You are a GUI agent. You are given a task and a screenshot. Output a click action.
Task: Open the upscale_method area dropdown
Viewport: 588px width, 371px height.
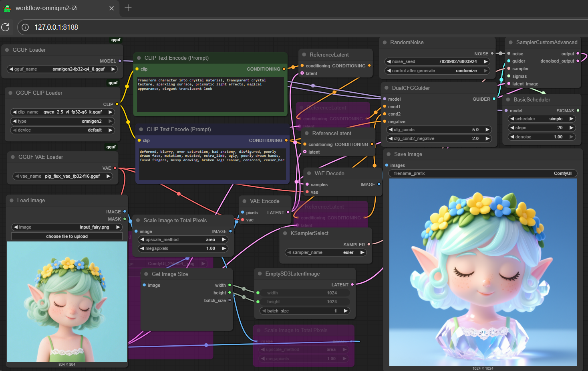[x=183, y=239]
